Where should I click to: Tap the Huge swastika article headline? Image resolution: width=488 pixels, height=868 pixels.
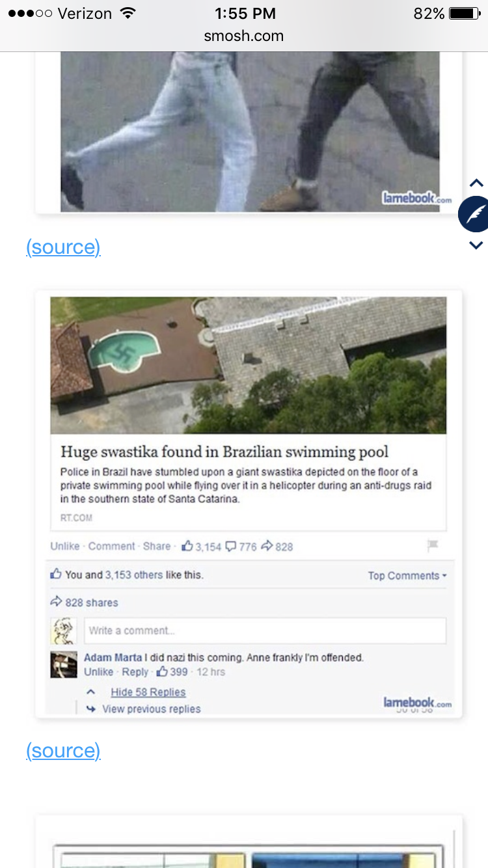pos(224,452)
